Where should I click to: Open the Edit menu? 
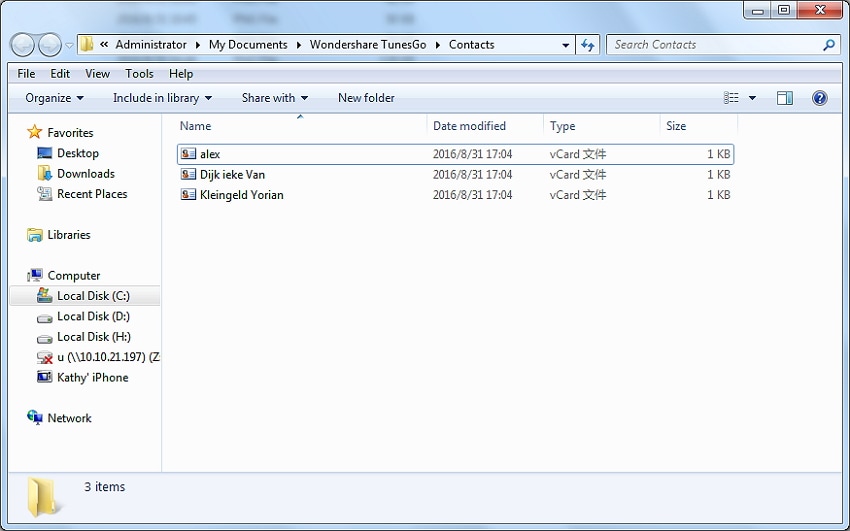point(60,74)
